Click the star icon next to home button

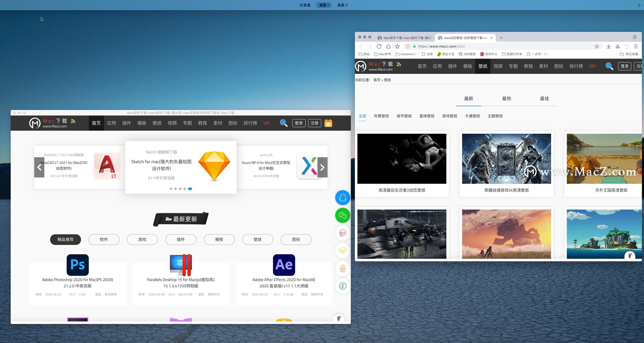(x=397, y=46)
